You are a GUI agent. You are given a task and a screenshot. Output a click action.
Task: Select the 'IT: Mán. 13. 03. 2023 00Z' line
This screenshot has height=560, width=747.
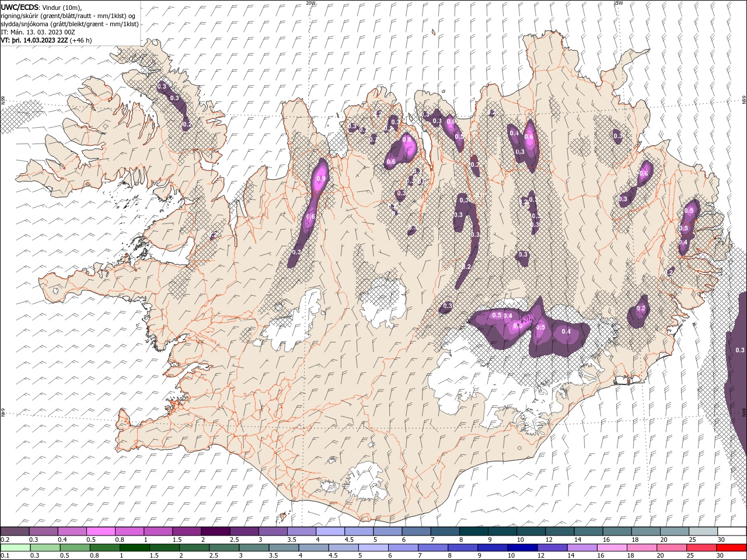(x=39, y=32)
